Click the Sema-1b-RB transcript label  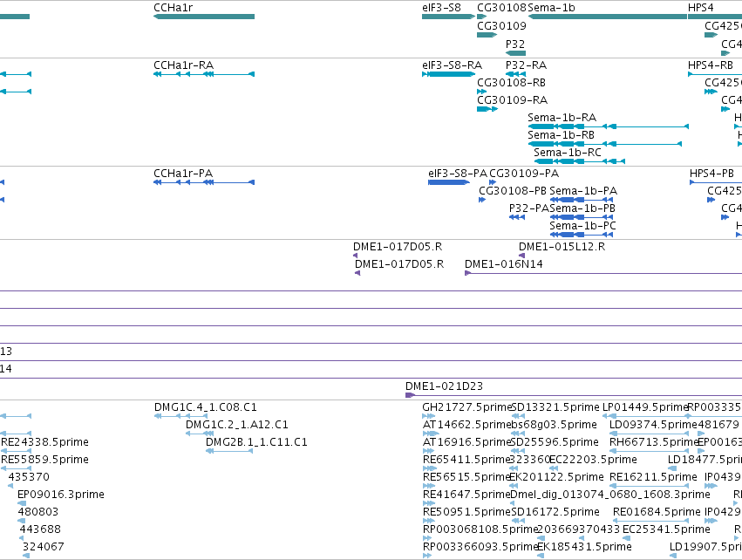[561, 135]
